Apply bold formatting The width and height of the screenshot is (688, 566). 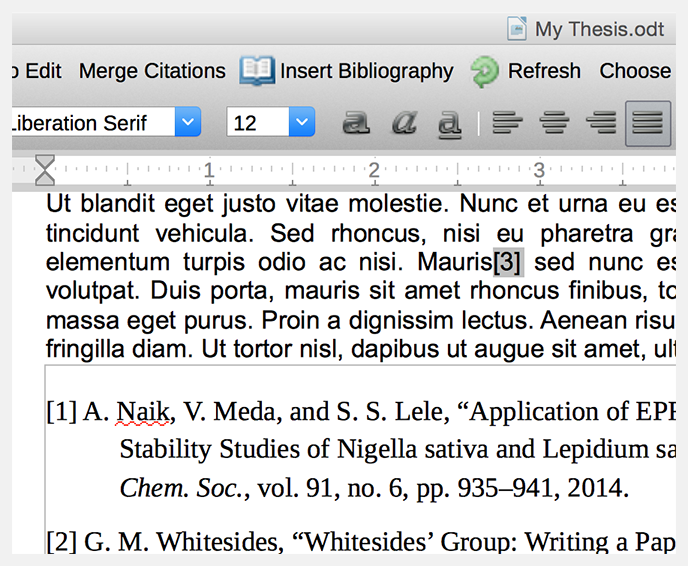[356, 123]
